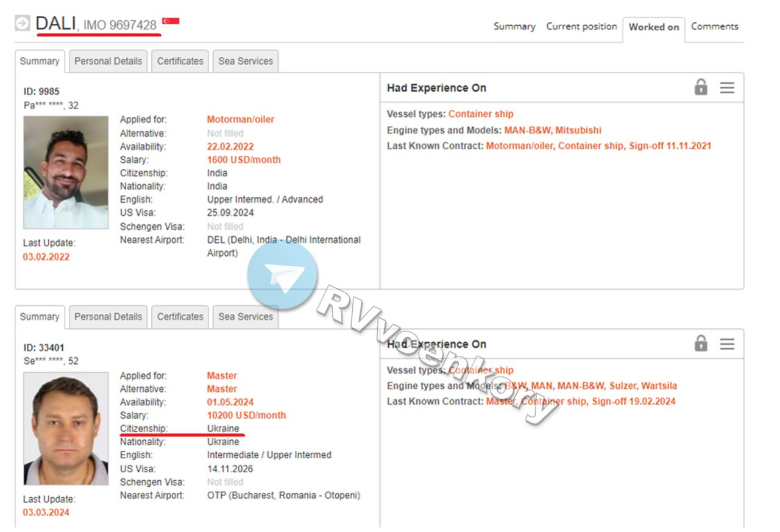Viewport: 780px width, 532px height.
Task: Click the lock icon in ID 33401 experience panel
Action: [701, 344]
